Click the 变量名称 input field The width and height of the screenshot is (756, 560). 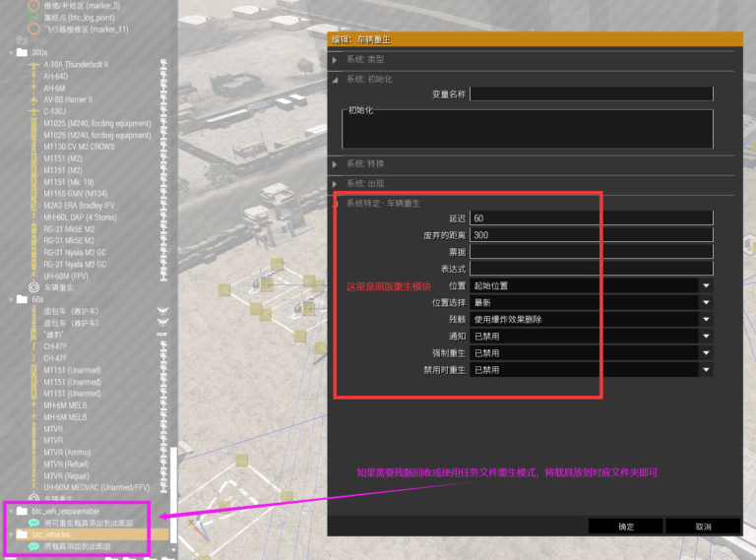pos(591,93)
